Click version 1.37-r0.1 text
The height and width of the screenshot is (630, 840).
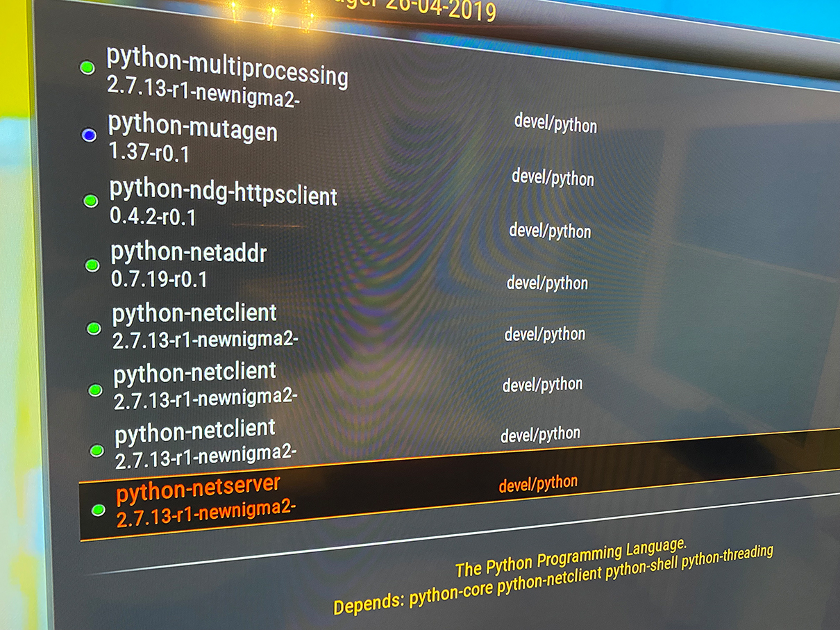pyautogui.click(x=149, y=152)
